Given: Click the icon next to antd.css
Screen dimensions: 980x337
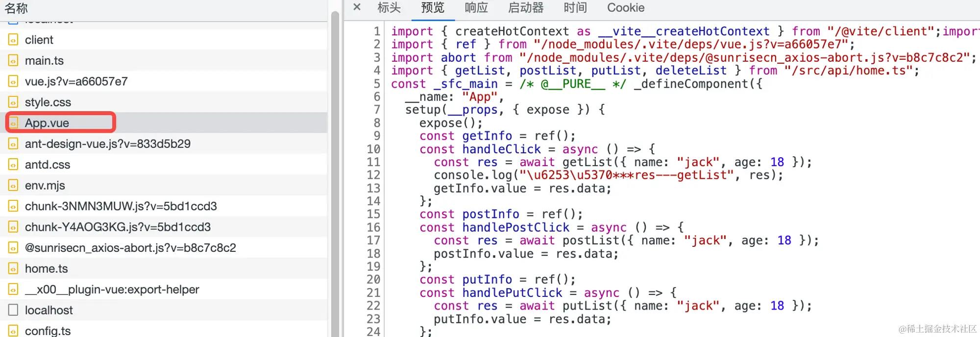Looking at the screenshot, I should [x=13, y=165].
